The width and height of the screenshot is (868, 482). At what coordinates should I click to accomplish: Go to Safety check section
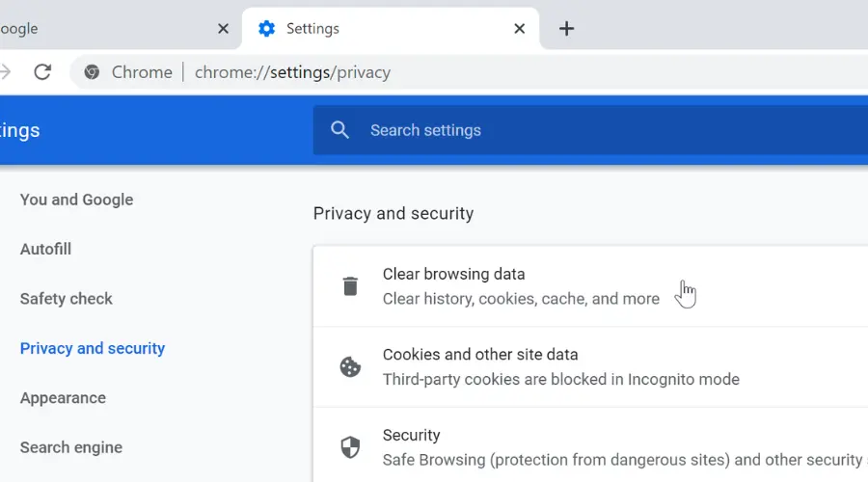point(67,299)
